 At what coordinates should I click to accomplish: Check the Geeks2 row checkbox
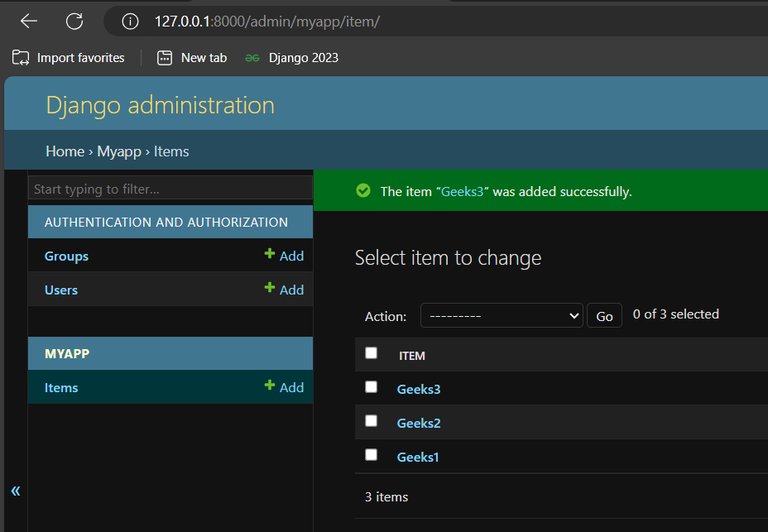tap(371, 421)
